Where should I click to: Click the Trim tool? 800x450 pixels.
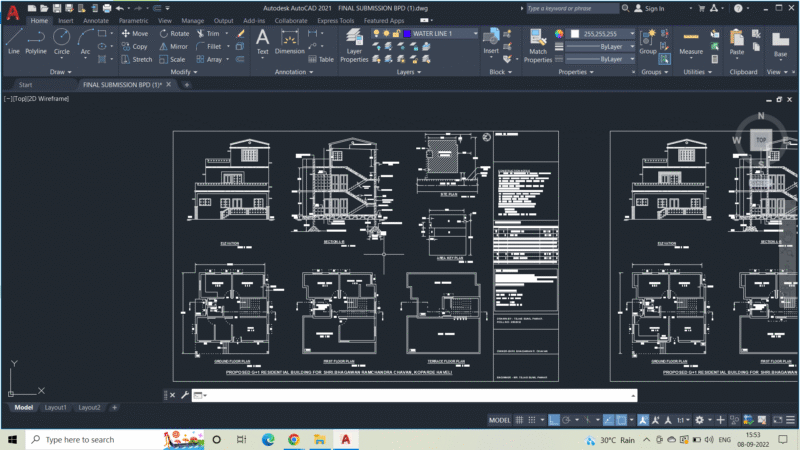208,34
